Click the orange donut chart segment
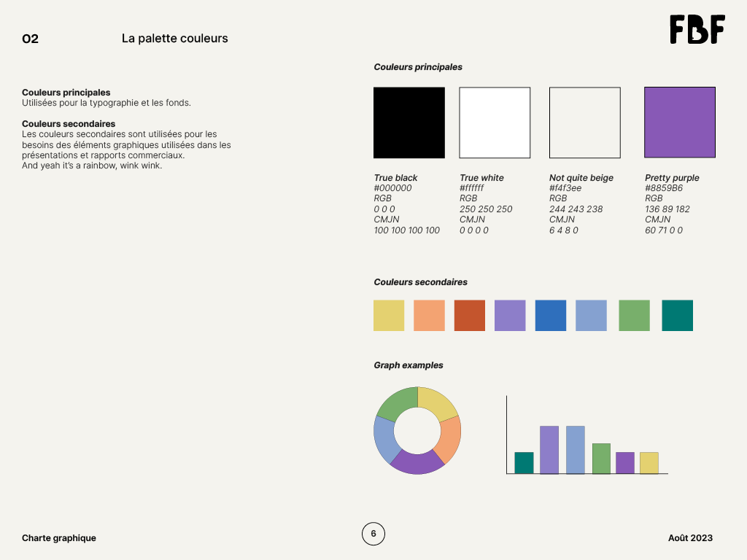The height and width of the screenshot is (560, 747). pos(449,440)
